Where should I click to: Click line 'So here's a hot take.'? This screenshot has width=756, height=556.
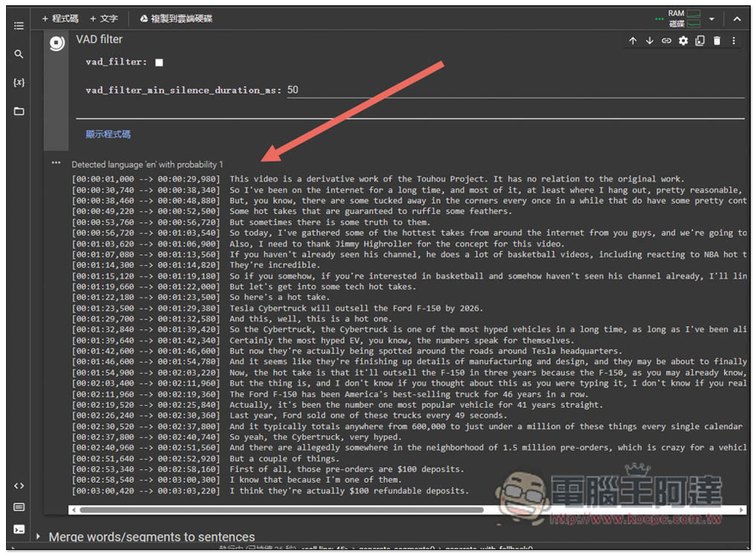click(280, 298)
